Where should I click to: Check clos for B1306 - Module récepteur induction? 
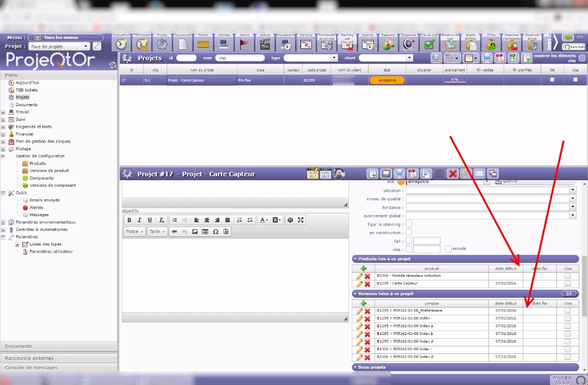tap(567, 276)
